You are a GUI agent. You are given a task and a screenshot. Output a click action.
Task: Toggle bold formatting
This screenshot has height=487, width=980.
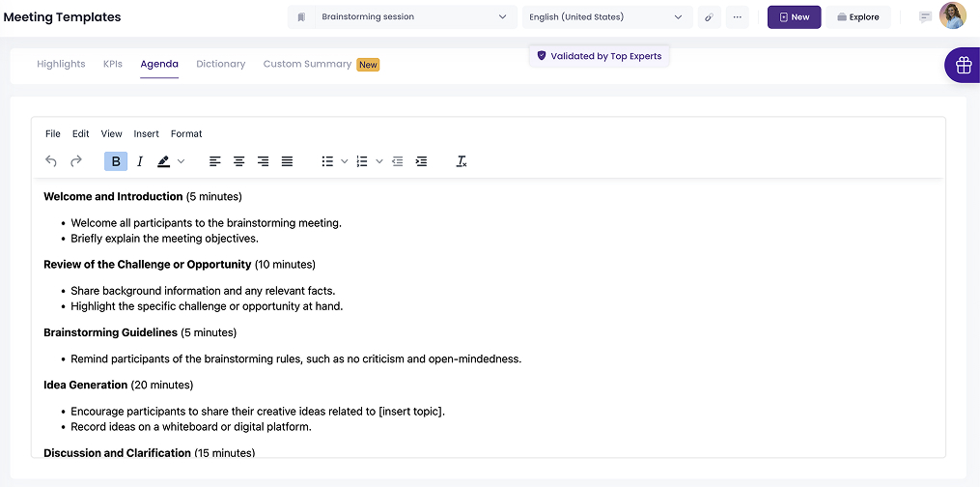click(116, 161)
